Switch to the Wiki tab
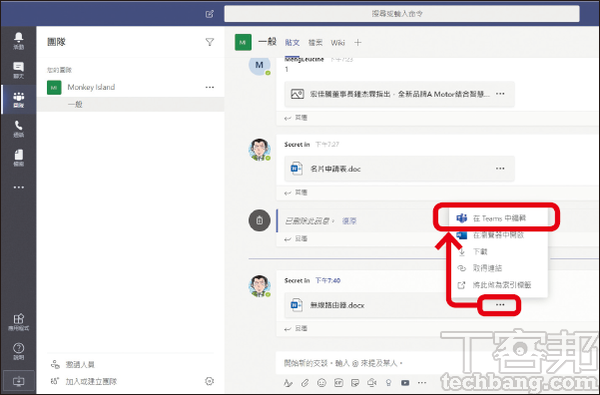The width and height of the screenshot is (600, 395). [x=338, y=42]
